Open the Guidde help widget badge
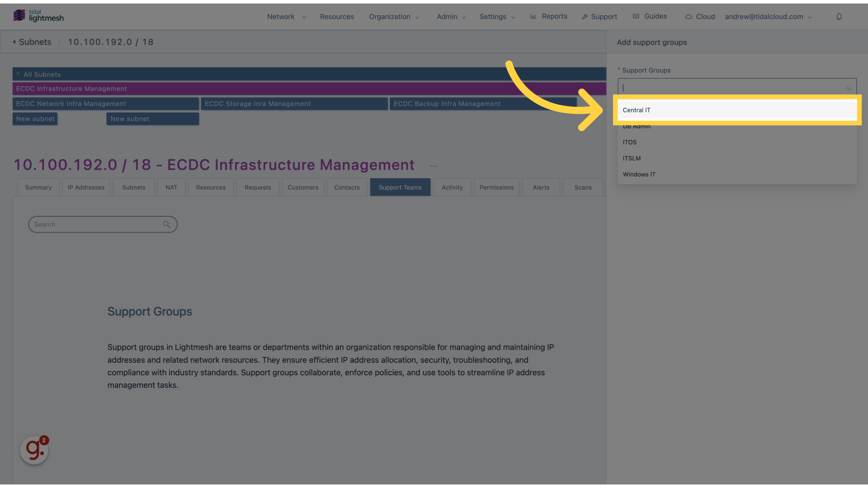 click(x=34, y=450)
